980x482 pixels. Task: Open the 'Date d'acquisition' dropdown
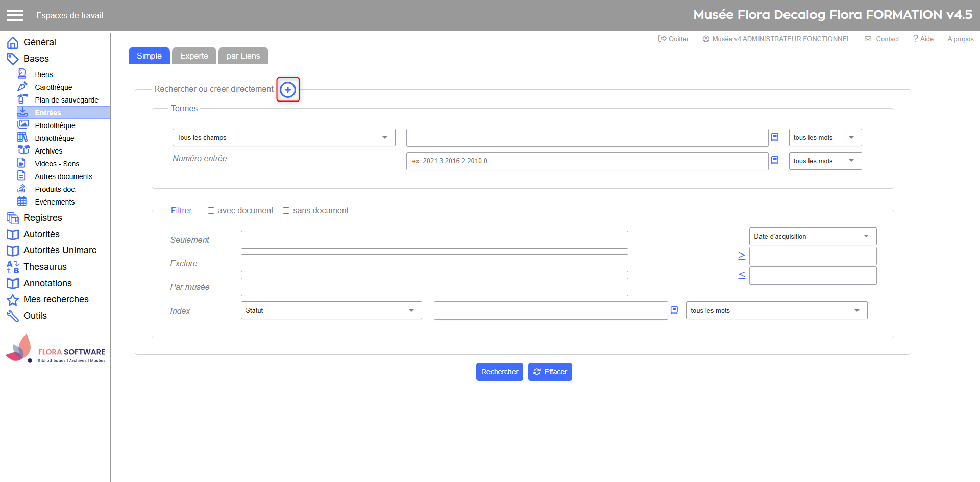[x=812, y=237]
